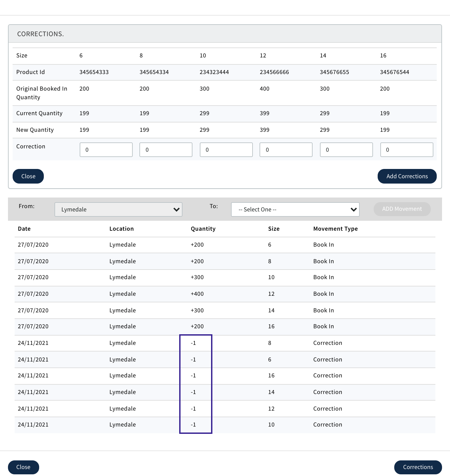450x476 pixels.
Task: Select the +400 size 12 Book In row
Action: coord(225,294)
